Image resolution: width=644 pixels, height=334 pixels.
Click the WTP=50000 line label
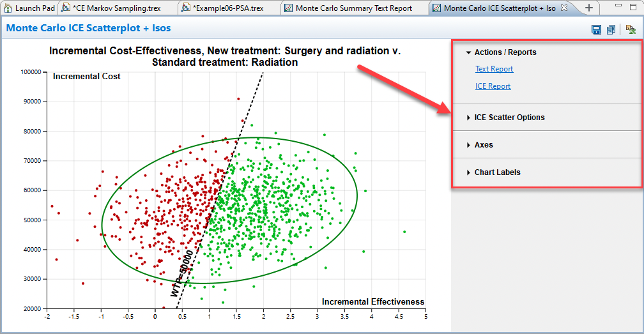(181, 274)
